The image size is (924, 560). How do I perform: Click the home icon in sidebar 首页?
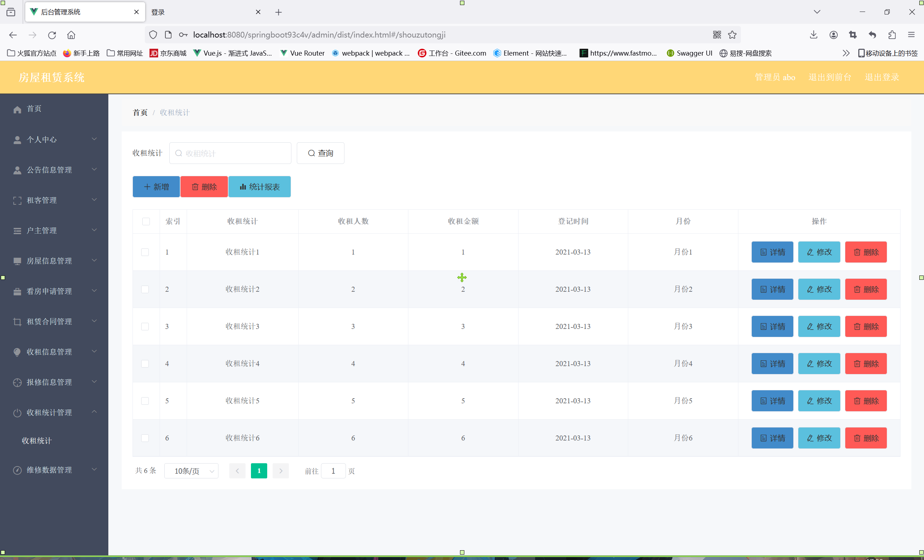coord(17,109)
